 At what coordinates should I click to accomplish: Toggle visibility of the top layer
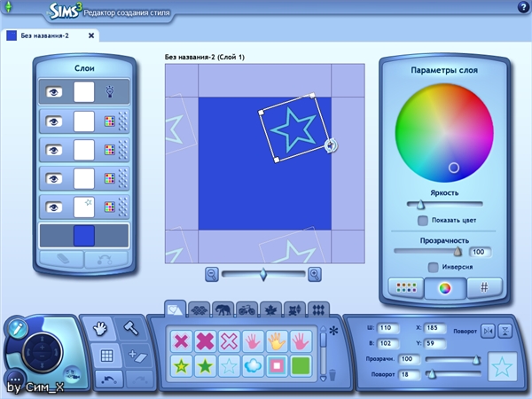pyautogui.click(x=53, y=90)
